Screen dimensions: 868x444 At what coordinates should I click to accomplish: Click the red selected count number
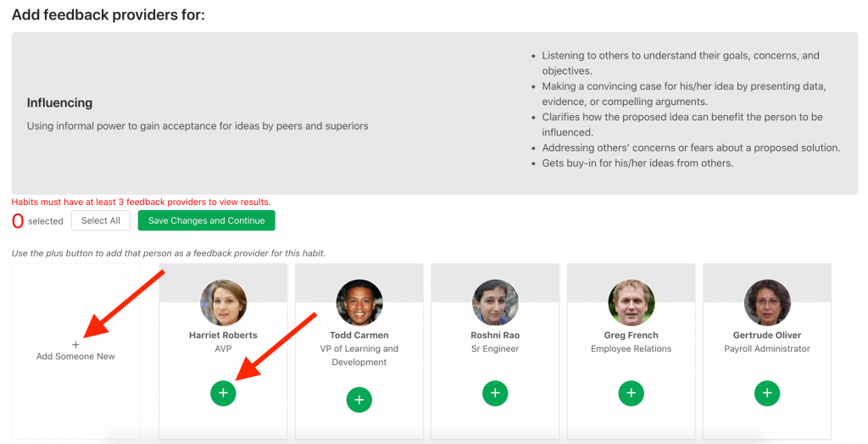[x=18, y=221]
